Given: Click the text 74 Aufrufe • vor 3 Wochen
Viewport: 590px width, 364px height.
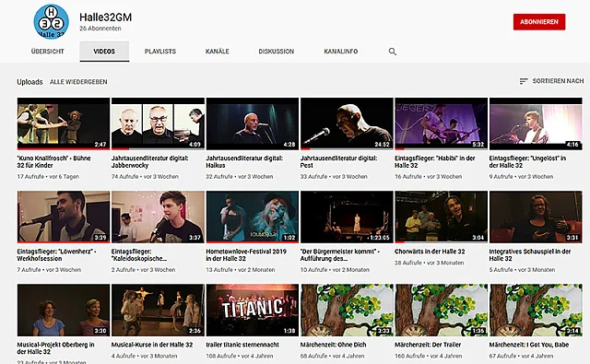Looking at the screenshot, I should point(145,177).
